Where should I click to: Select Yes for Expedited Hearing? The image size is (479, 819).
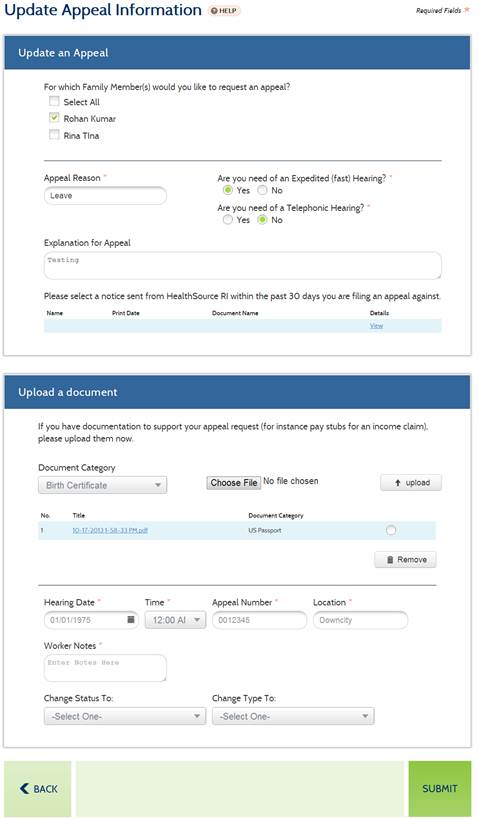pyautogui.click(x=228, y=190)
